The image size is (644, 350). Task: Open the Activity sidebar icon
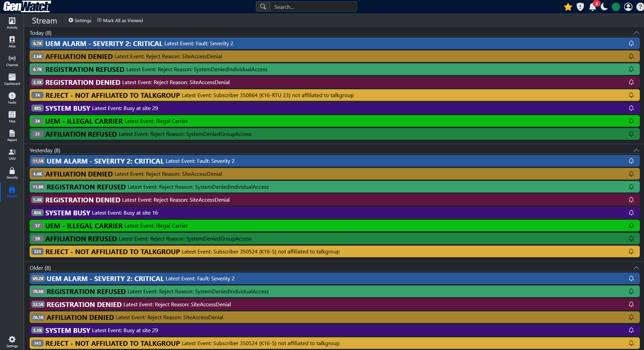coord(12,23)
